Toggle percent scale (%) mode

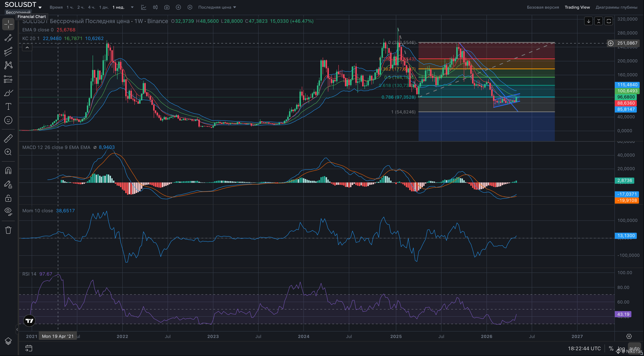611,348
